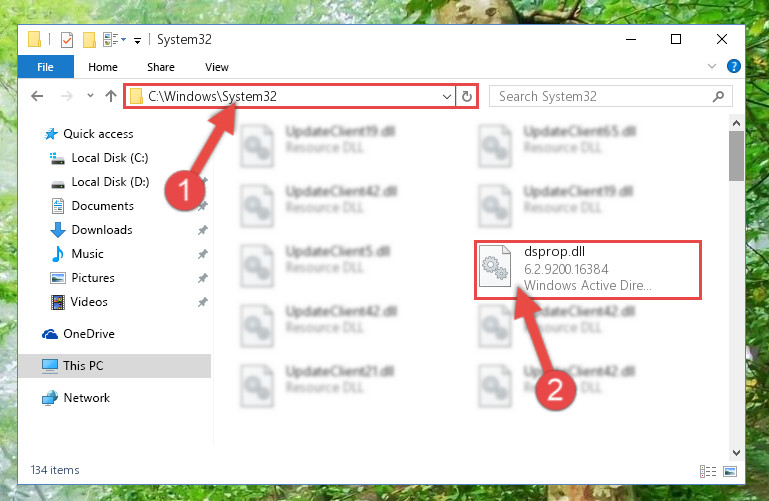Image resolution: width=769 pixels, height=501 pixels.
Task: Unpin Downloads from Quick access
Action: coord(203,230)
